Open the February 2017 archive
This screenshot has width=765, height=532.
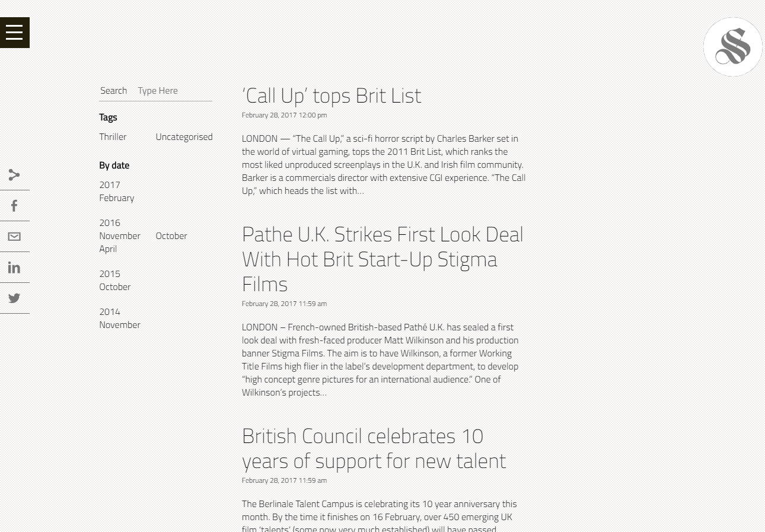[116, 198]
